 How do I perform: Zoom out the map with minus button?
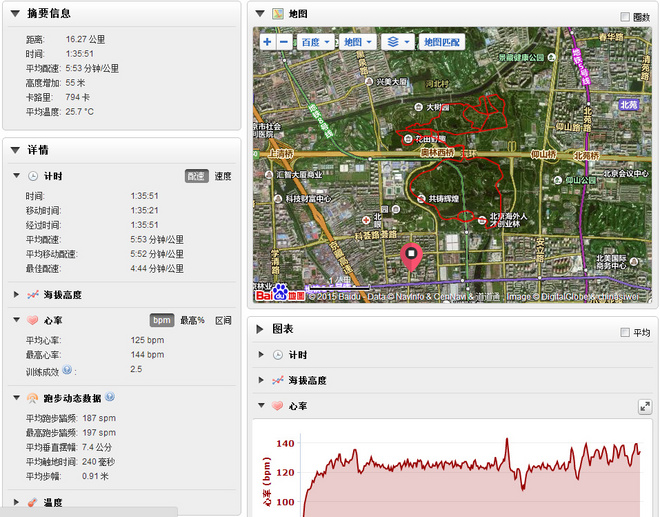[x=284, y=43]
